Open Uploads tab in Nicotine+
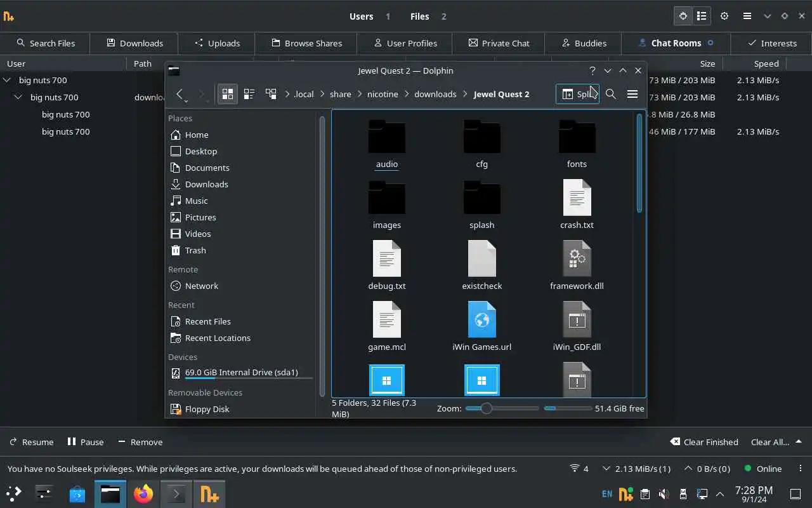The image size is (812, 508). tap(217, 43)
